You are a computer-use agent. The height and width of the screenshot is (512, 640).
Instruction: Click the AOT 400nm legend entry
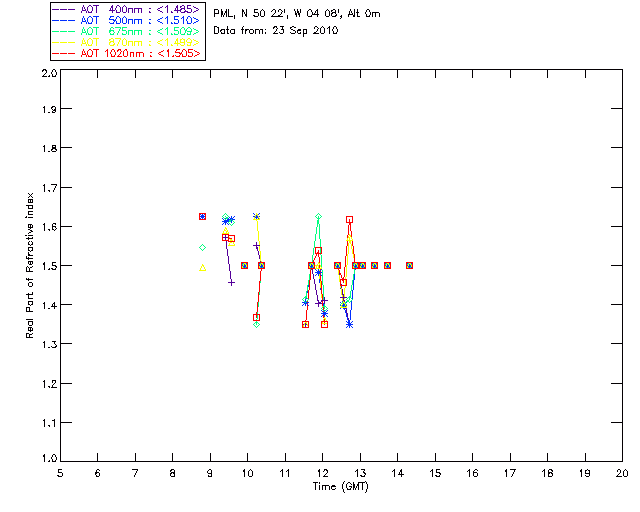[127, 9]
